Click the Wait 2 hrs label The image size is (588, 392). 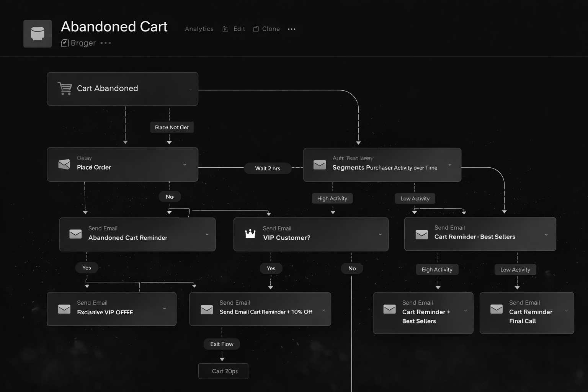268,168
